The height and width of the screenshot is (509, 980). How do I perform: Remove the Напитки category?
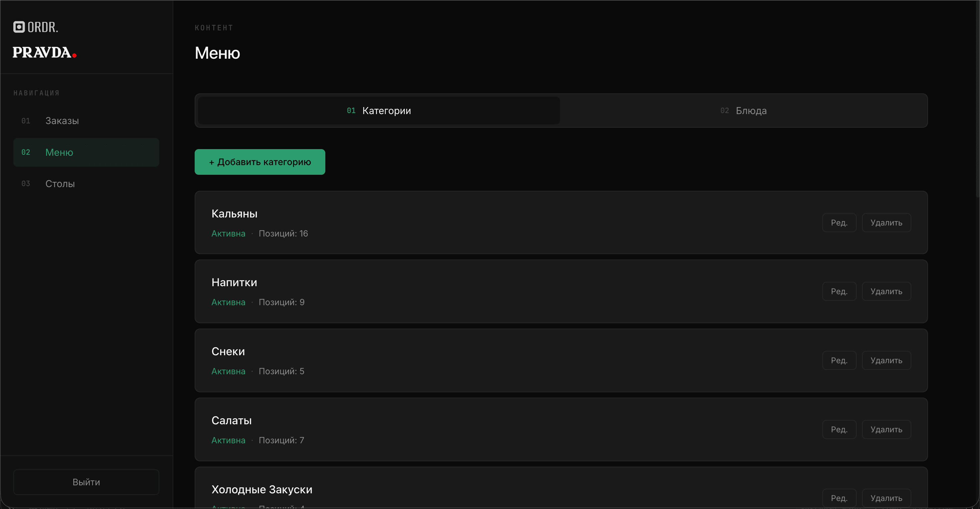pyautogui.click(x=886, y=292)
